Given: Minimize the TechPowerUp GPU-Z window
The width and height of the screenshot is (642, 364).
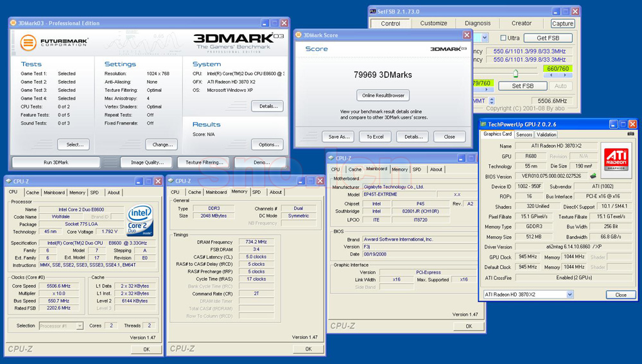Looking at the screenshot, I should [613, 124].
